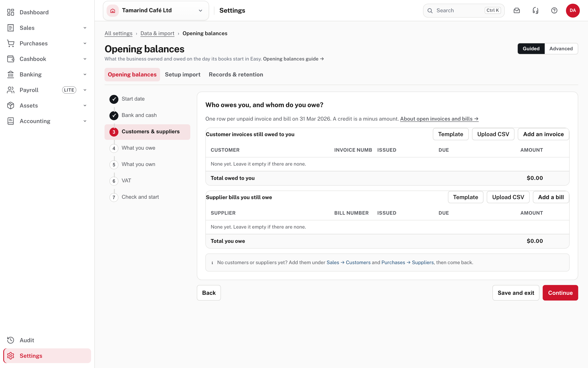This screenshot has height=368, width=588.
Task: Select the Opening balances tab
Action: pos(132,74)
